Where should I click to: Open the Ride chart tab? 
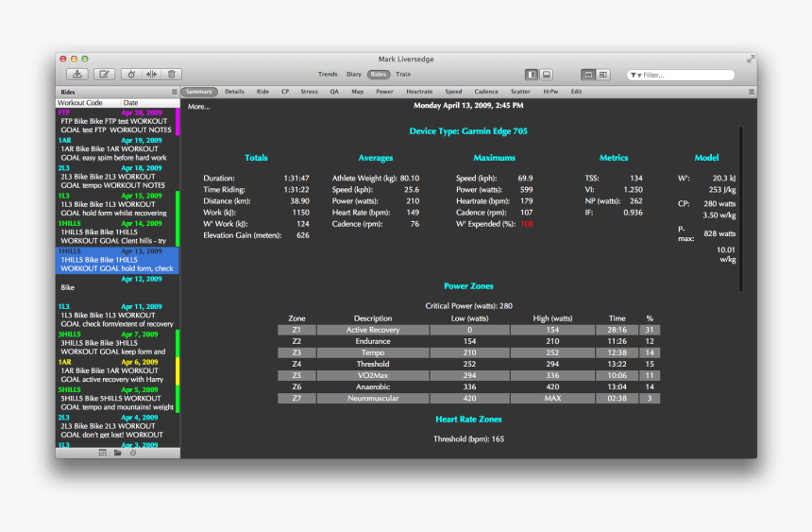262,92
